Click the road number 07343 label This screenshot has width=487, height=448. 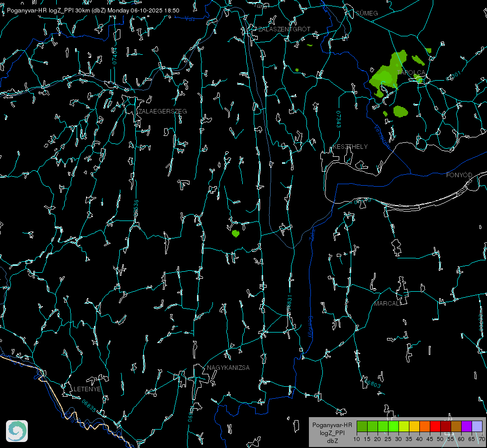click(x=339, y=119)
